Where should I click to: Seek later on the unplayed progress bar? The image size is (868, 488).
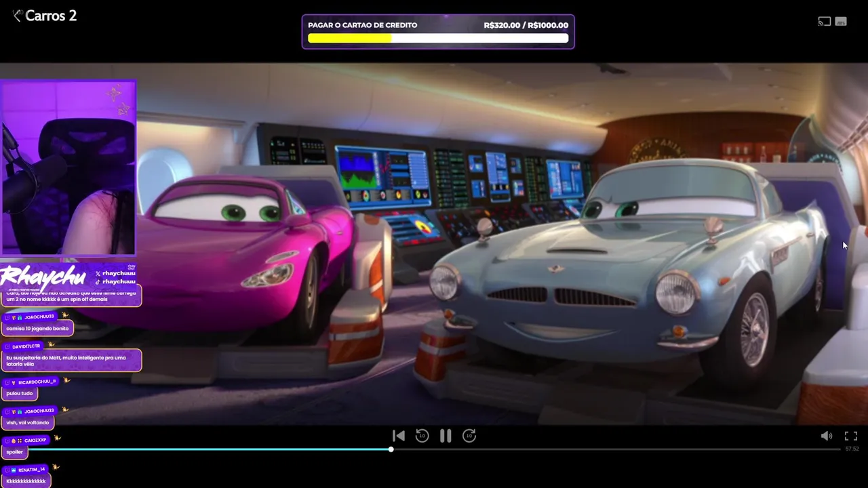point(616,449)
